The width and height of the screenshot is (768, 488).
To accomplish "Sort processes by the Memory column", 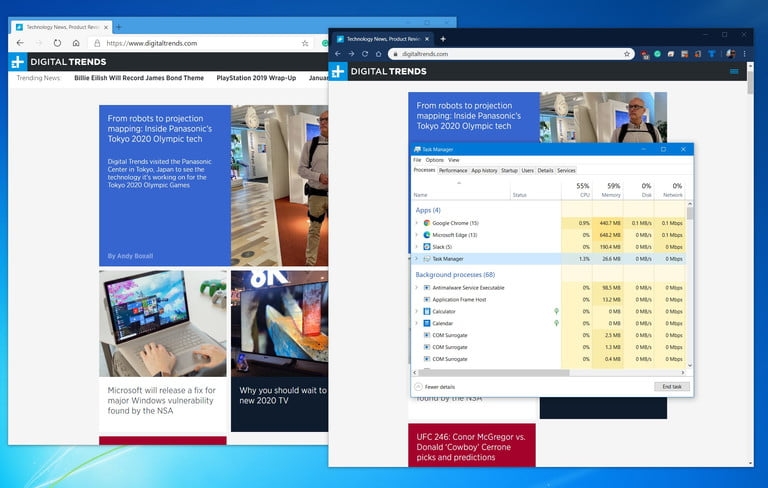I will click(607, 190).
